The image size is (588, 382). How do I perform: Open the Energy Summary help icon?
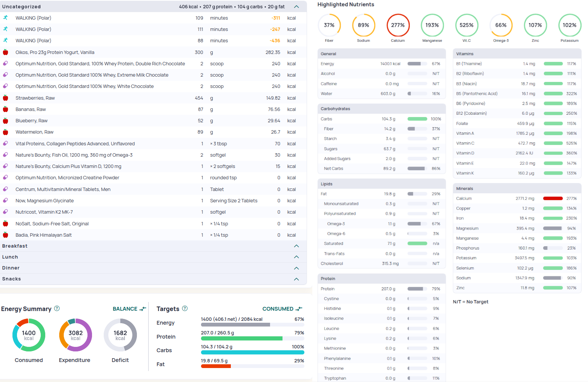57,308
